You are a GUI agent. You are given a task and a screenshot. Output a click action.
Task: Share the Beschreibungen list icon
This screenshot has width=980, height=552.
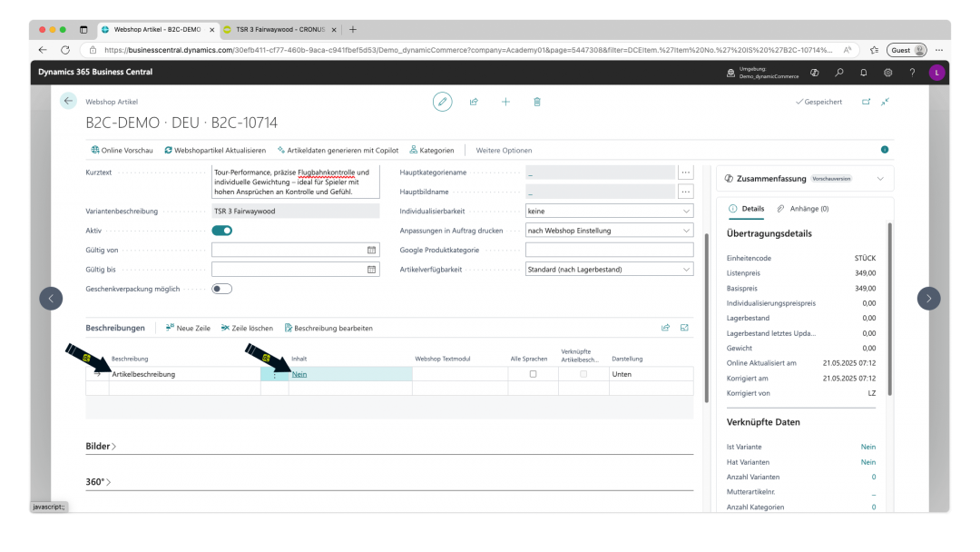666,328
